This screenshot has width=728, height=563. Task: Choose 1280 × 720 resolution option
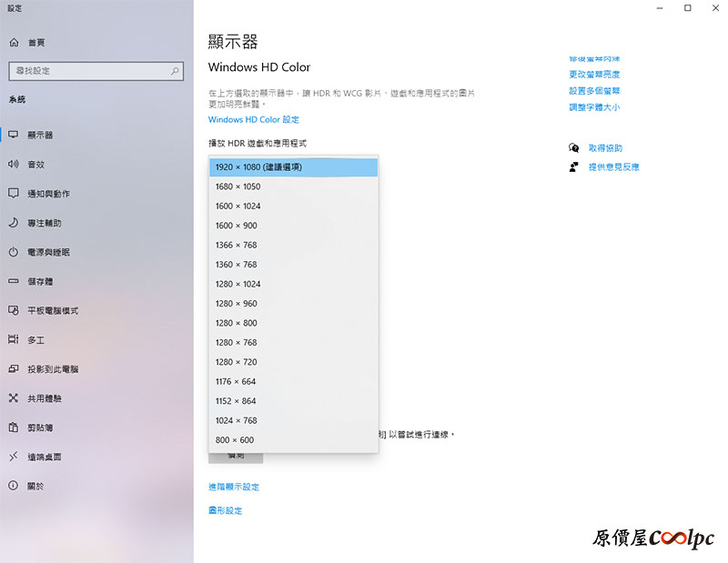pos(293,362)
